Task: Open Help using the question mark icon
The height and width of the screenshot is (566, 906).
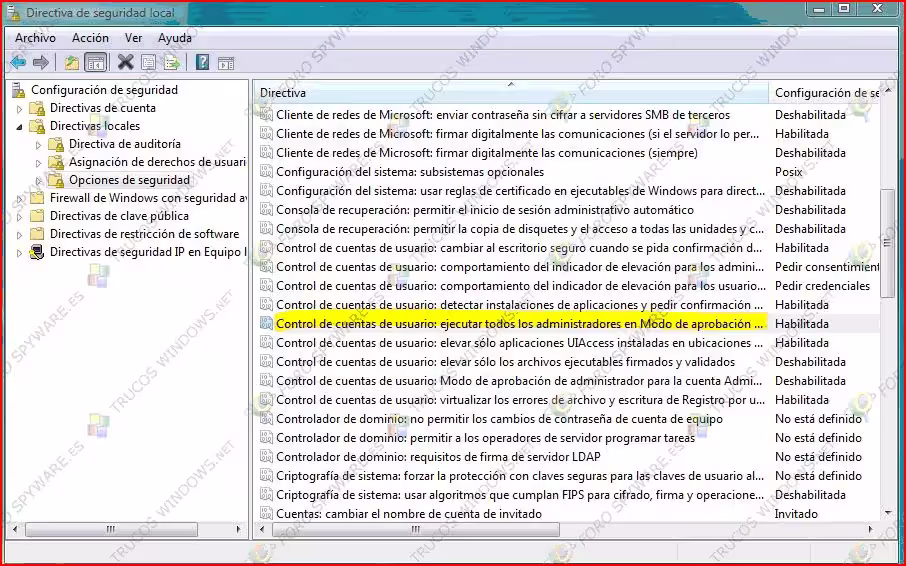Action: [x=202, y=62]
